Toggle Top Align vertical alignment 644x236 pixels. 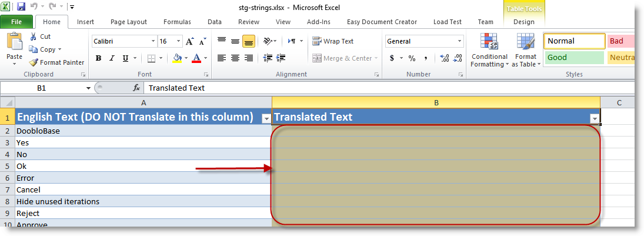222,41
